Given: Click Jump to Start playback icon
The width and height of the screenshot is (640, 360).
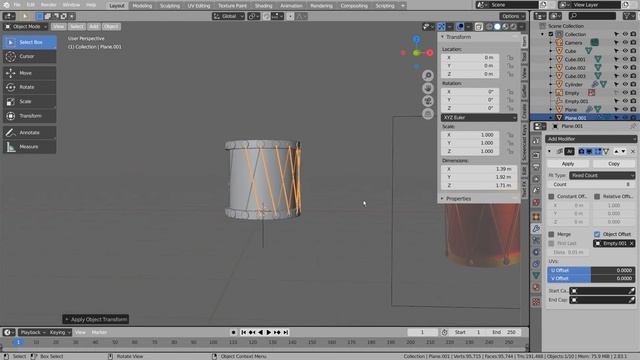Looking at the screenshot, I should (x=244, y=332).
